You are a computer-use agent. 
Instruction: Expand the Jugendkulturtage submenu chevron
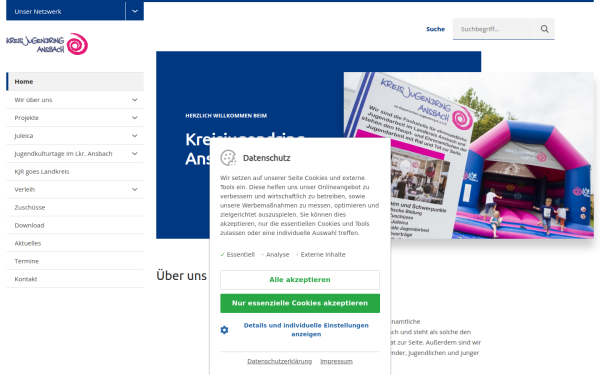pos(135,154)
